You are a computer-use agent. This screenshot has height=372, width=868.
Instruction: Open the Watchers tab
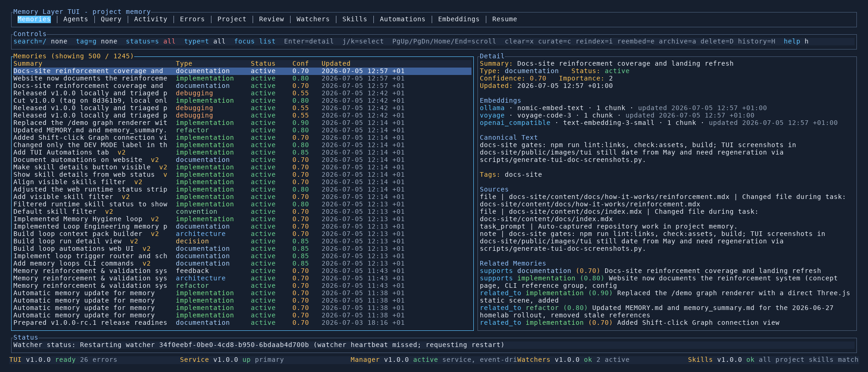pyautogui.click(x=313, y=19)
